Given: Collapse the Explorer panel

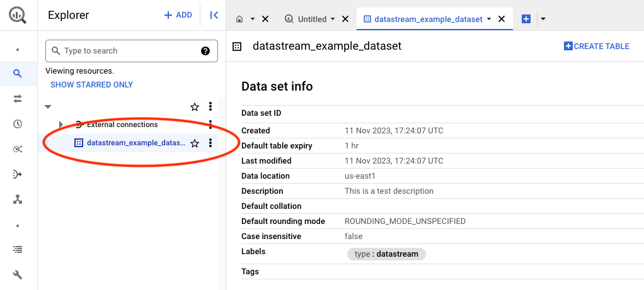Looking at the screenshot, I should 214,15.
